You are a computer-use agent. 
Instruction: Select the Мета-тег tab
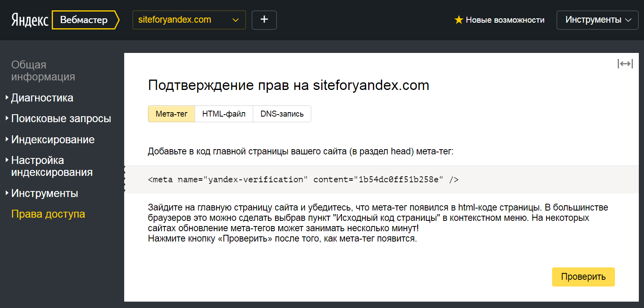172,114
